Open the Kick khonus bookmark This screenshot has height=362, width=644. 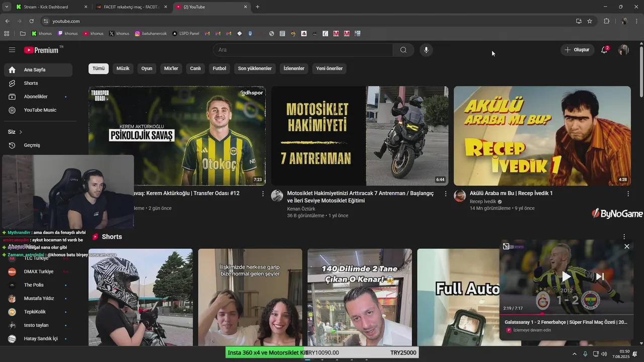tap(42, 34)
